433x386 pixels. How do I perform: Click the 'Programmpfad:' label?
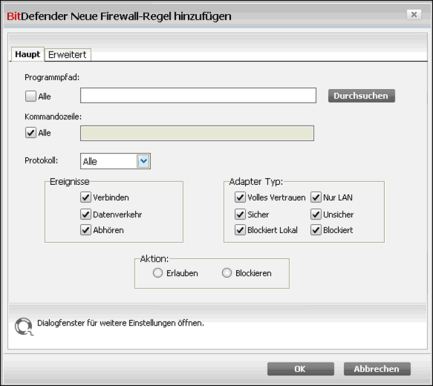(x=52, y=77)
